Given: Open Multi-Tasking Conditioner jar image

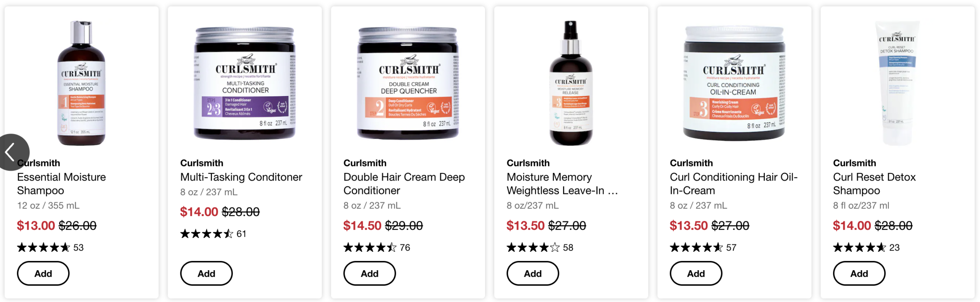Looking at the screenshot, I should point(245,83).
